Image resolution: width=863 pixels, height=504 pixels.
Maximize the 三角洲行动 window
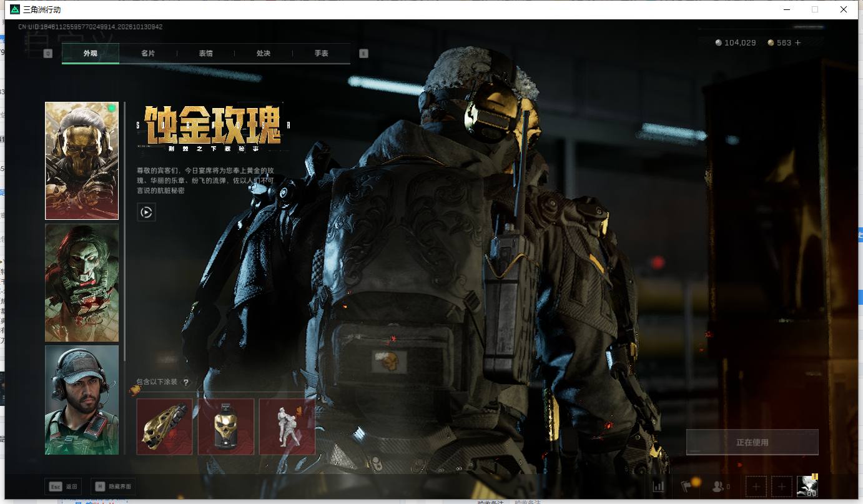coord(814,9)
